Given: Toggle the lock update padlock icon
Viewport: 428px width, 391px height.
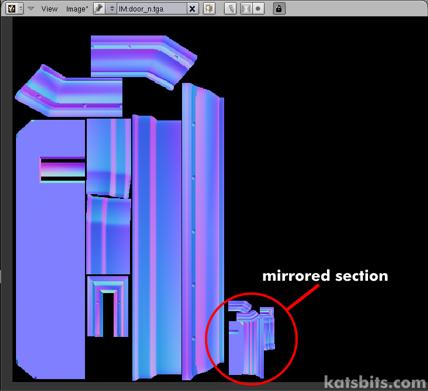Looking at the screenshot, I should [x=279, y=9].
